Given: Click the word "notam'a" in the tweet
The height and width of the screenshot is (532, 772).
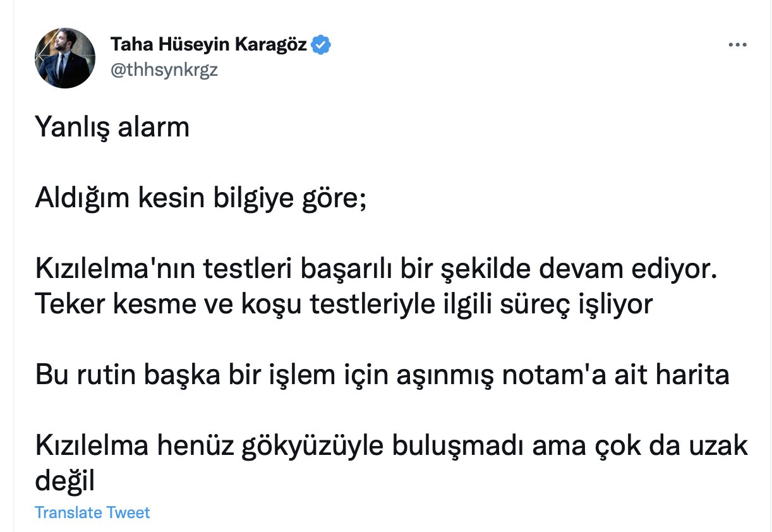Looking at the screenshot, I should tap(548, 375).
